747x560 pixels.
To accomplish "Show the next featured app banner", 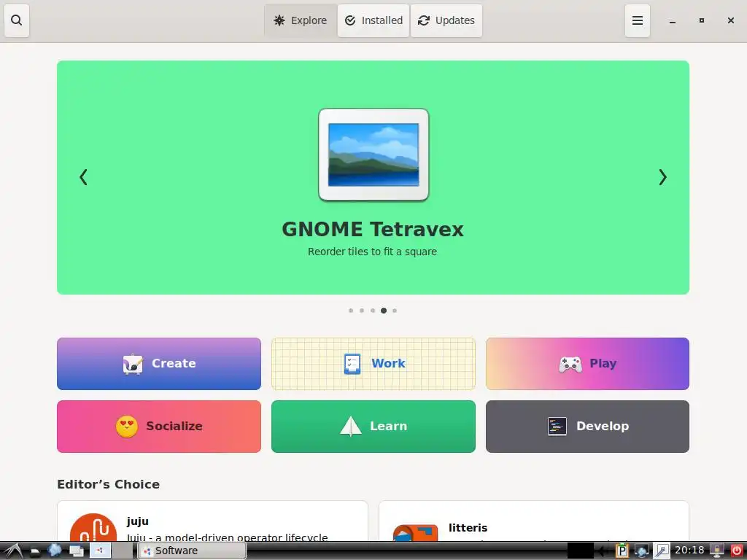I will 662,177.
